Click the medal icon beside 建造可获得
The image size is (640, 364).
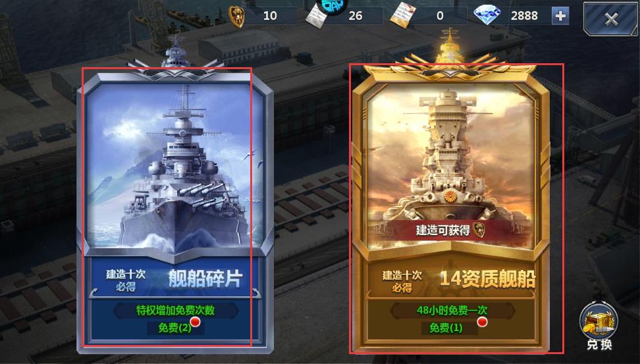(x=479, y=230)
